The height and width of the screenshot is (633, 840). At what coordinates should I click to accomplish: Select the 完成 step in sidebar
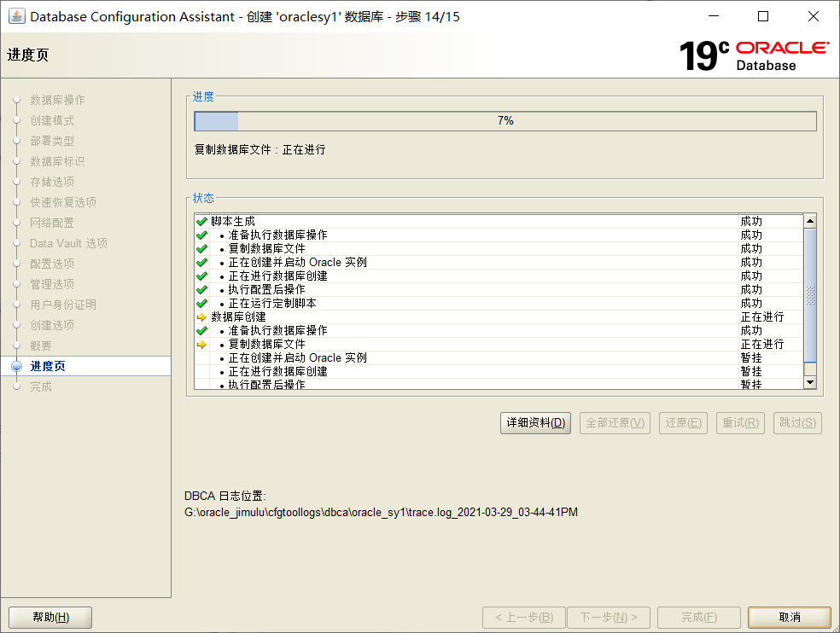point(41,386)
